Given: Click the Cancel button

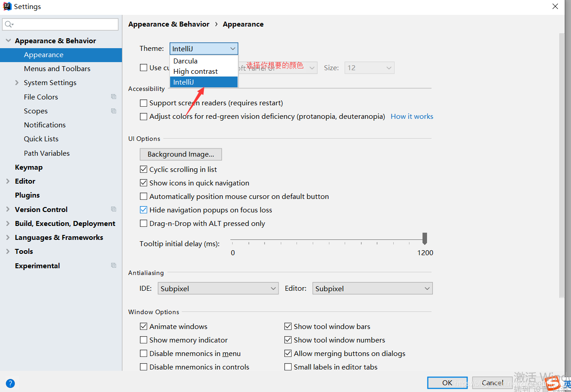Looking at the screenshot, I should point(492,383).
